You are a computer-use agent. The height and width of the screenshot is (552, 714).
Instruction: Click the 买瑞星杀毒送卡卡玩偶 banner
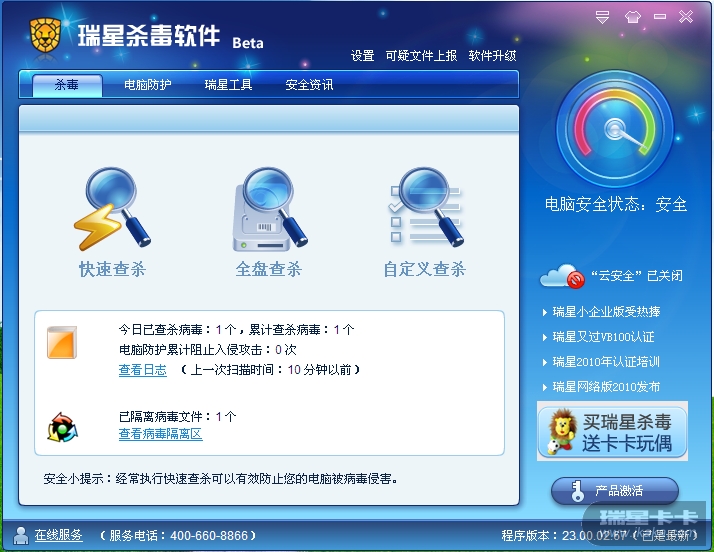tap(612, 432)
